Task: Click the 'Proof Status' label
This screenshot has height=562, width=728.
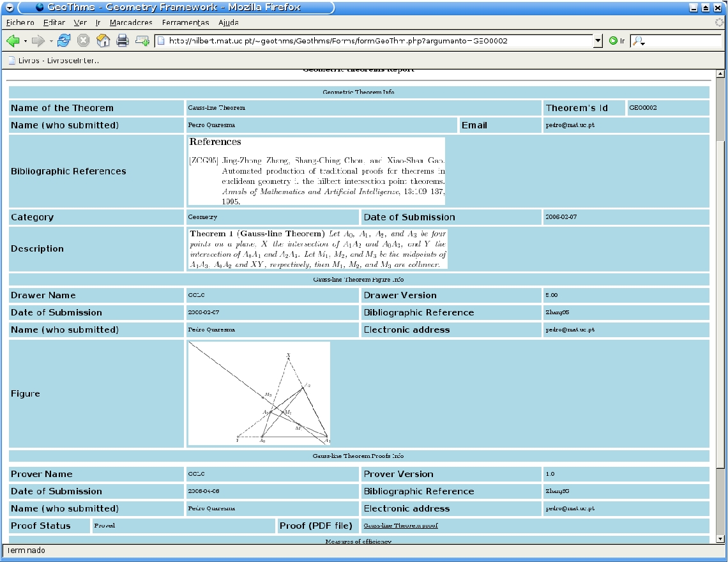Action: pyautogui.click(x=41, y=526)
